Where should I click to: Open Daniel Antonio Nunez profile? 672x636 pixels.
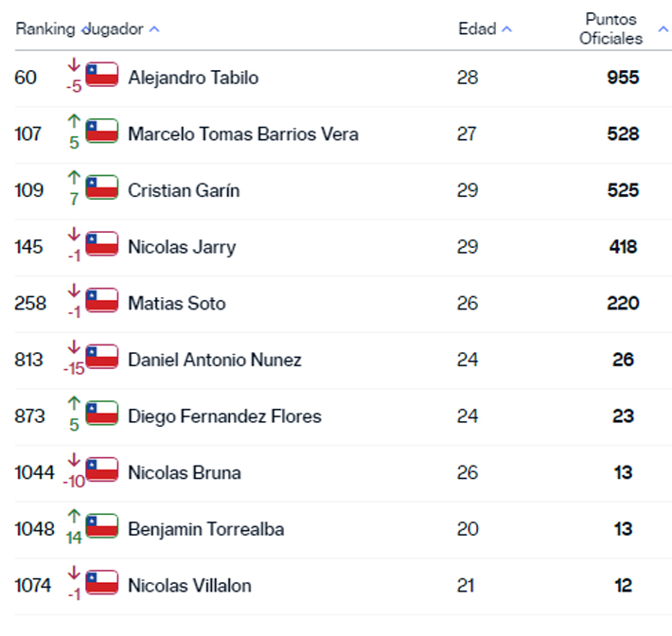215,360
